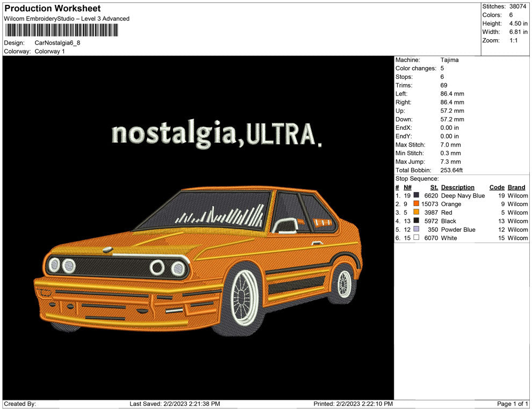Screen dimensions: 532x409
Task: Click the Black thread color swatch
Action: [416, 221]
